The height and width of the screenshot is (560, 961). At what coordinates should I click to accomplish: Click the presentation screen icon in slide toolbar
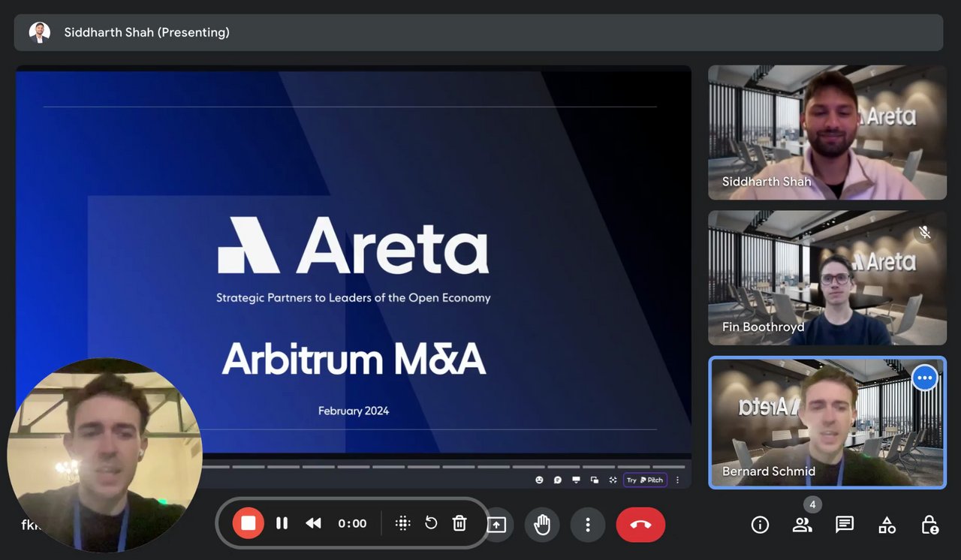577,480
